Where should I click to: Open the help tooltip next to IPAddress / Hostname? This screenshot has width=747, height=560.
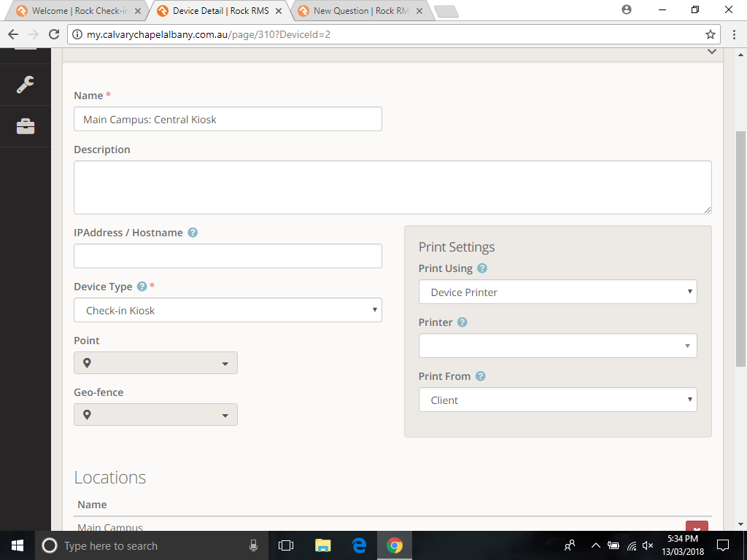coord(193,232)
